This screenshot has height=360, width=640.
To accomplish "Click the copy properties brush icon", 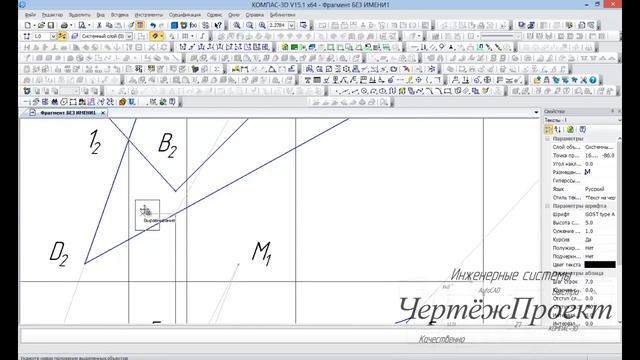I will (131, 25).
